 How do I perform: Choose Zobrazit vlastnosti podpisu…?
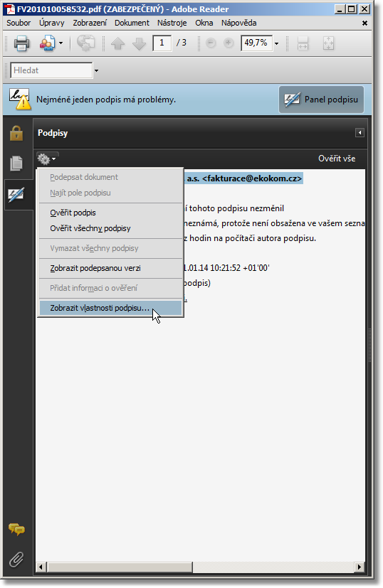click(110, 308)
